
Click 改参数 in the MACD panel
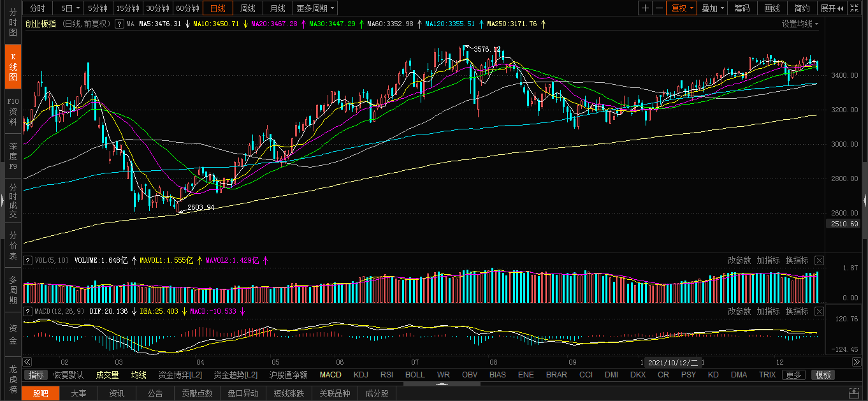[739, 311]
